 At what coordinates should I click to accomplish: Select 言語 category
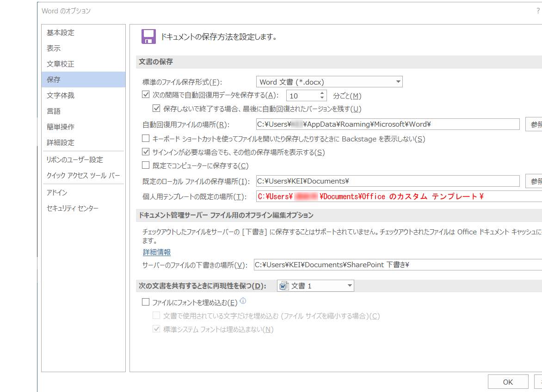[83, 111]
